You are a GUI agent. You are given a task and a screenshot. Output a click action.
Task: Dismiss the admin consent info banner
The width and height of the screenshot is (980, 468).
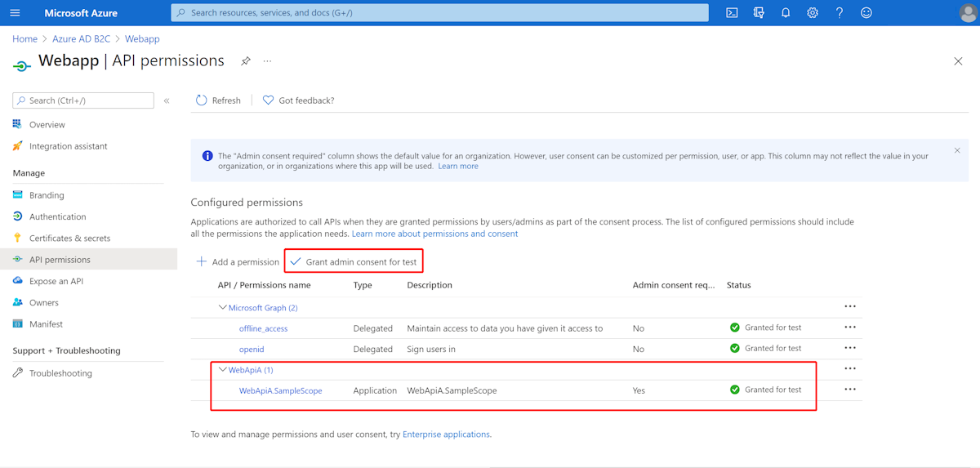tap(957, 150)
